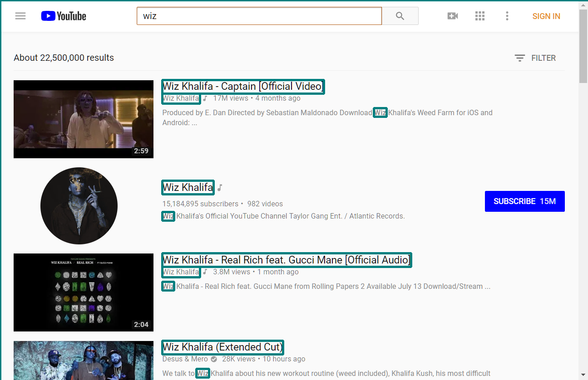Open the three-dot settings menu
The image size is (588, 380).
click(x=507, y=16)
